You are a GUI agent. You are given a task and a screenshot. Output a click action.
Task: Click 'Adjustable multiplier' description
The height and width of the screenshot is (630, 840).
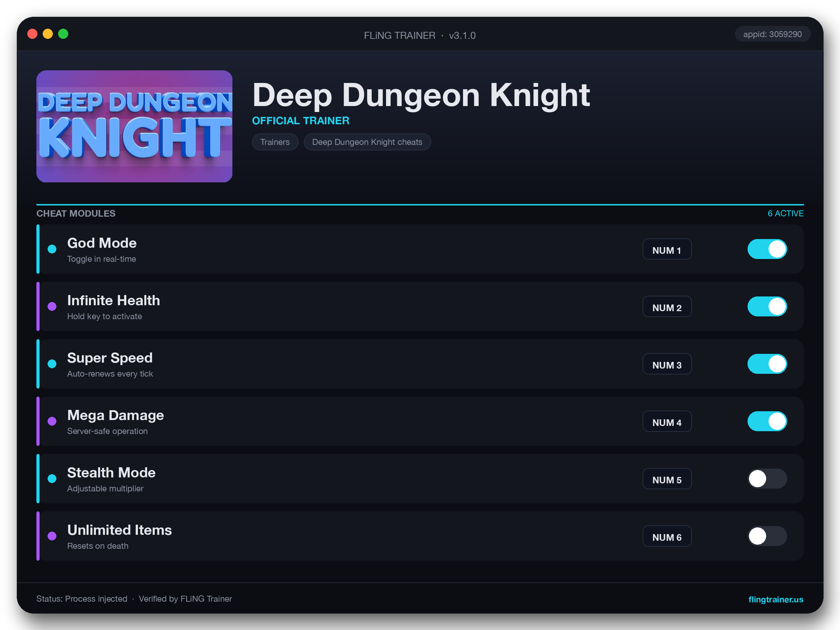(105, 488)
